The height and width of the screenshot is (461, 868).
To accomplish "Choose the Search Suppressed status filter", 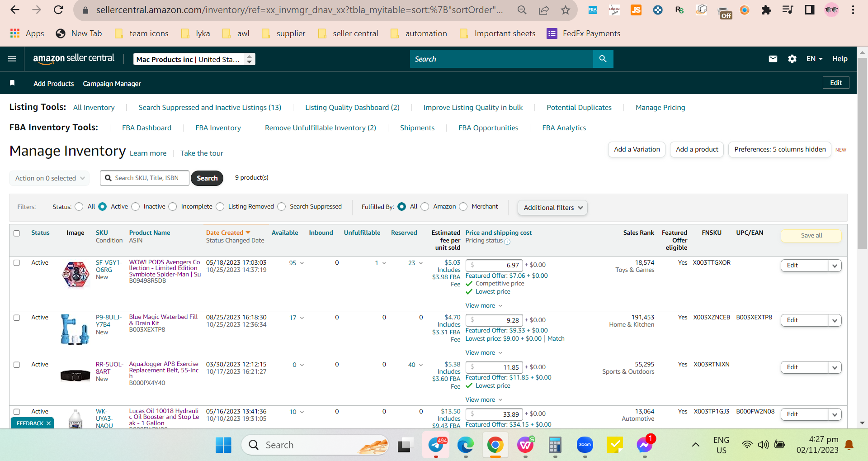I will tap(282, 207).
